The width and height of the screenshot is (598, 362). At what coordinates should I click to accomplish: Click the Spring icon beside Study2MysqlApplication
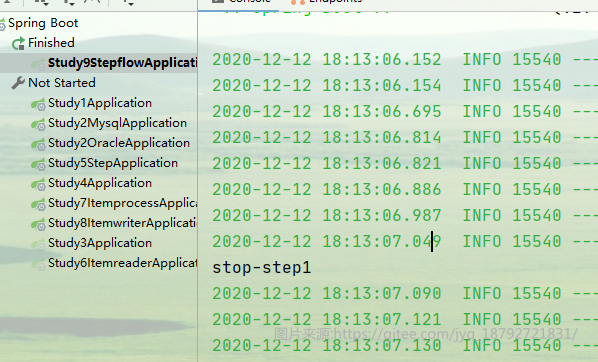(x=38, y=124)
